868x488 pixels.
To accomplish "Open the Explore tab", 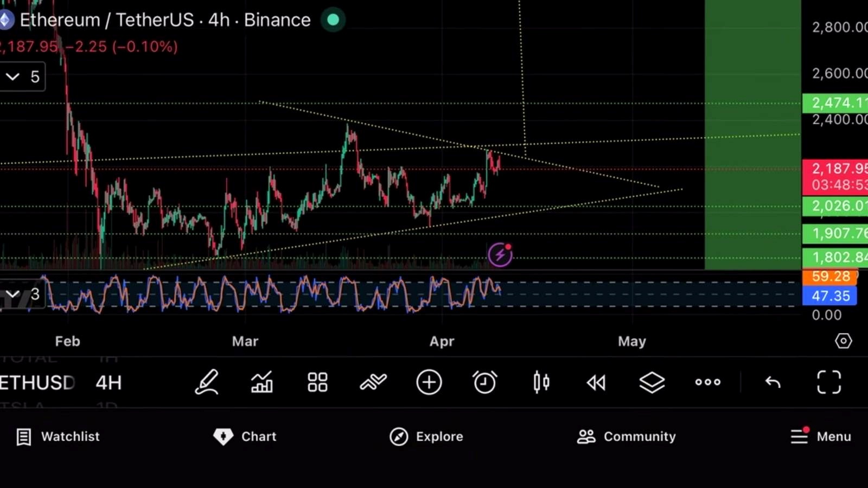I will (426, 436).
